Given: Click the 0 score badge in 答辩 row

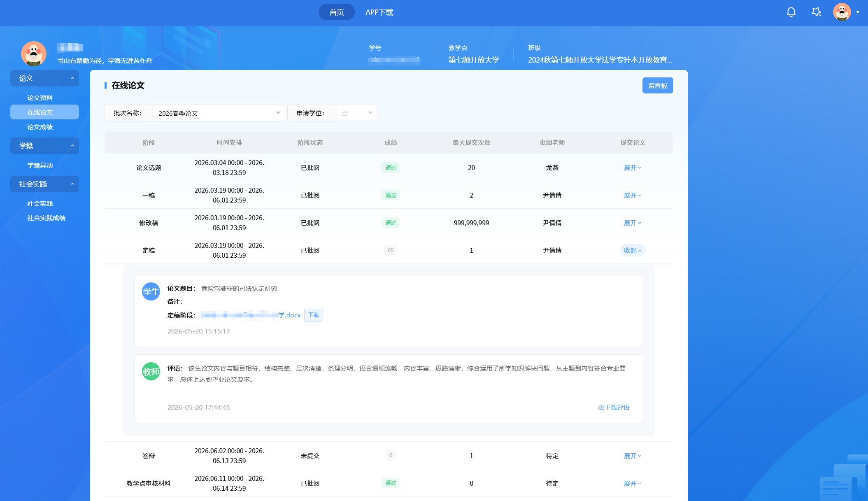Looking at the screenshot, I should (x=391, y=455).
